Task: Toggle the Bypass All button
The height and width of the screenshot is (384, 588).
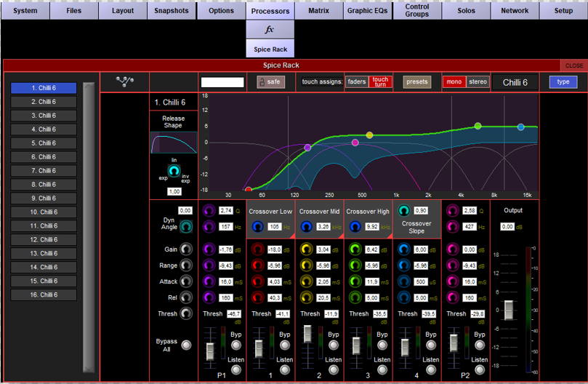Action: pos(186,345)
